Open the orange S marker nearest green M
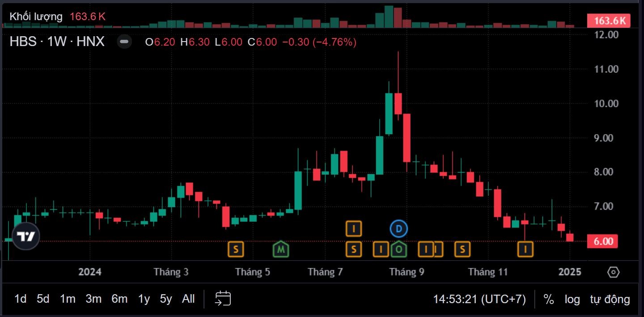Viewport: 644px width, 317px height. pyautogui.click(x=236, y=249)
